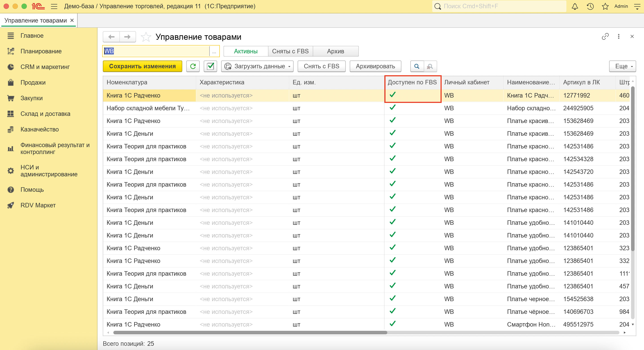Toggle FBS checkmark in first Книга 1С Радченко row
Viewport: 644px width, 350px height.
click(x=392, y=95)
